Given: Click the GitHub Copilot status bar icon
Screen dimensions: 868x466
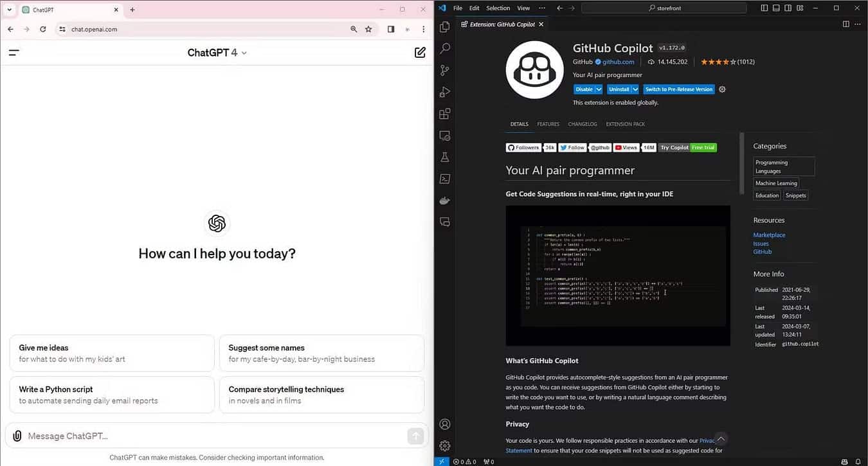Looking at the screenshot, I should tap(844, 461).
